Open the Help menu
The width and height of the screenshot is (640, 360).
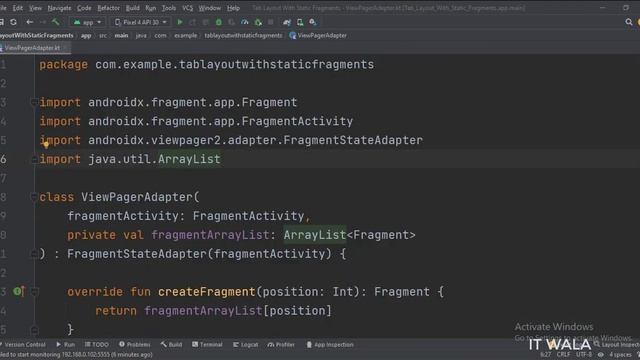(233, 8)
